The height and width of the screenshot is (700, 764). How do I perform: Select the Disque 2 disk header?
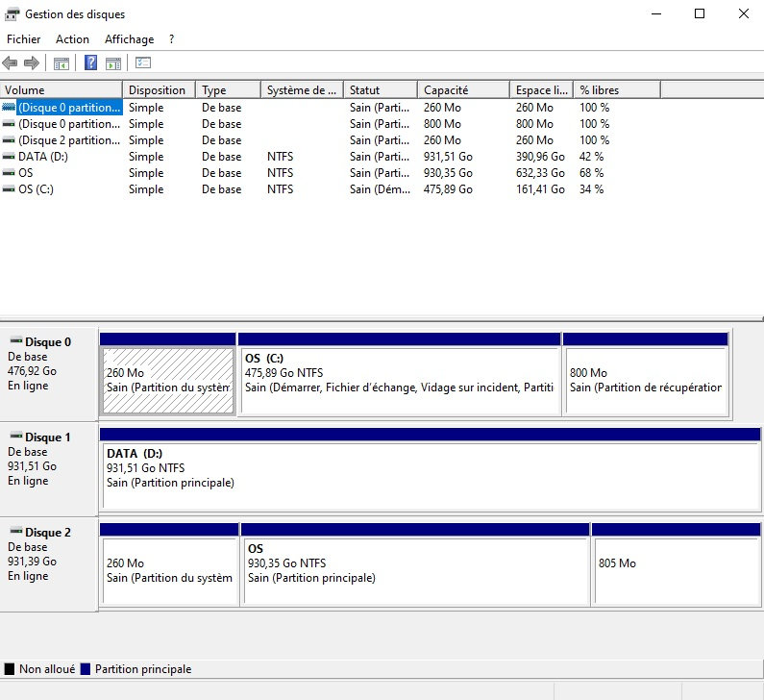click(x=40, y=532)
